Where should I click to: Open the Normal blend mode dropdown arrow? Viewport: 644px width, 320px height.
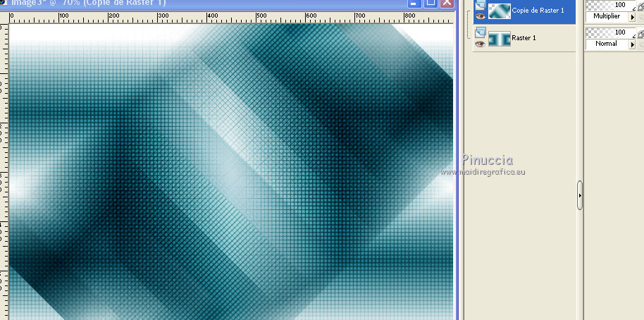632,44
